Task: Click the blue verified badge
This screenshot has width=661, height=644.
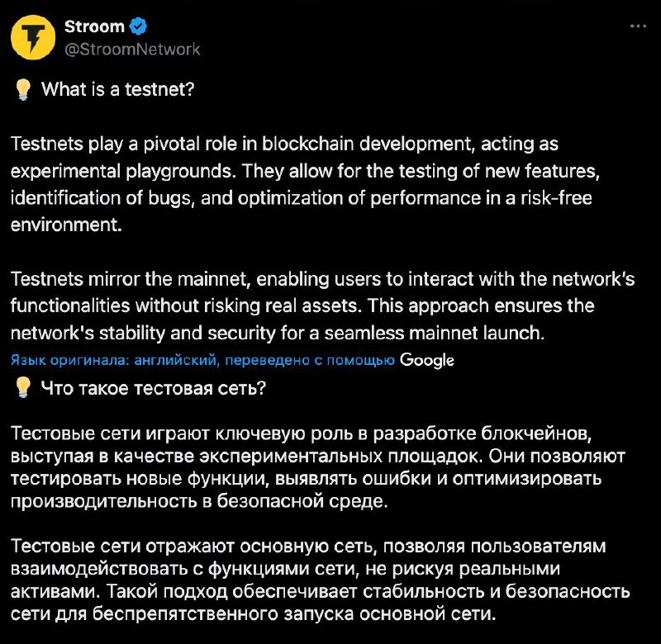Action: point(138,26)
